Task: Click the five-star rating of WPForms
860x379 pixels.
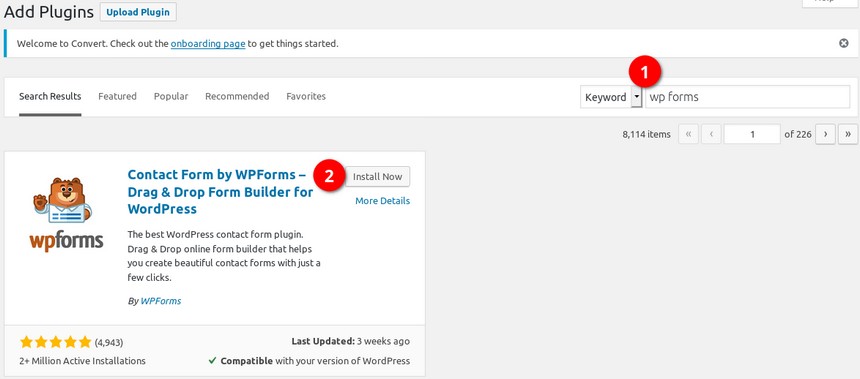Action: click(55, 343)
